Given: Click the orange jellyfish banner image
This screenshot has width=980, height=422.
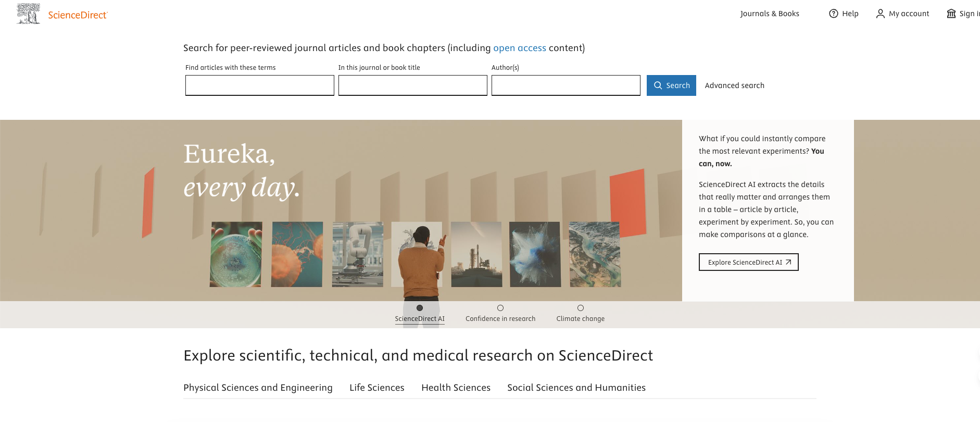Looking at the screenshot, I should [297, 254].
